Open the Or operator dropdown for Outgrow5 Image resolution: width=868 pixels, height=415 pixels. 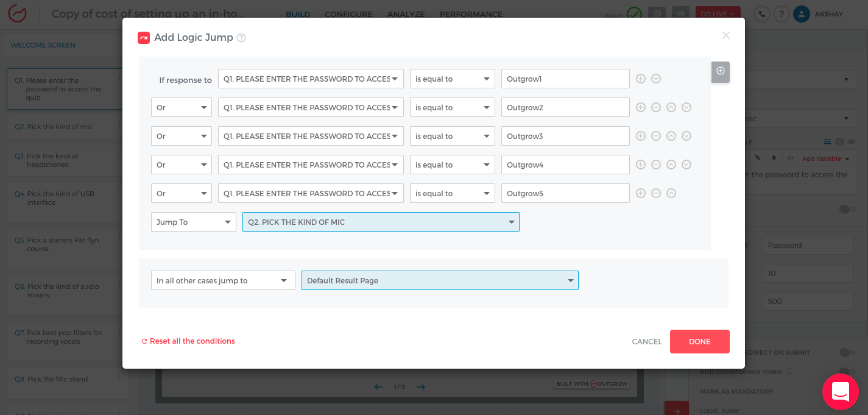(182, 193)
